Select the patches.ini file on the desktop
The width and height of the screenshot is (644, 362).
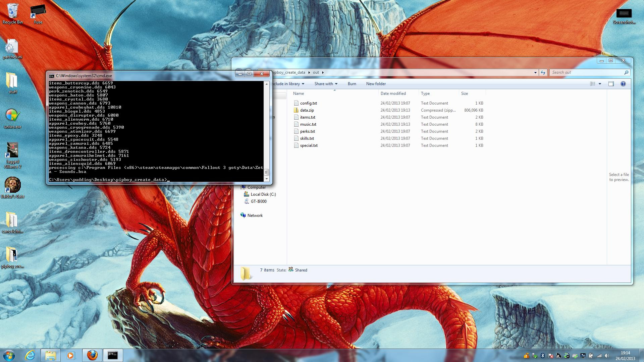point(12,49)
